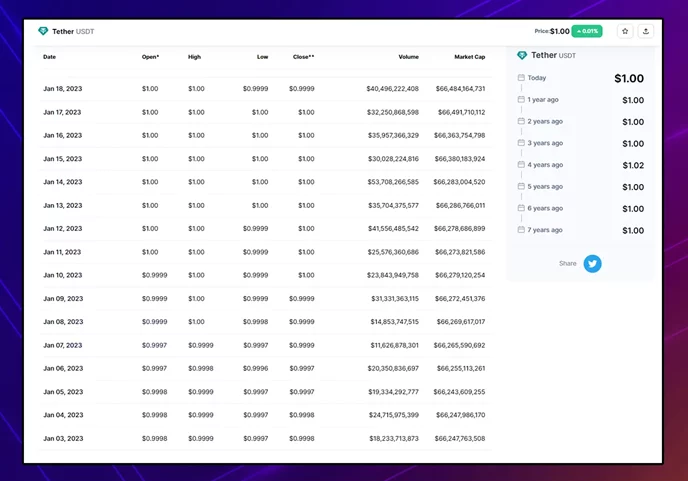Click Jan 06 low value $0.9996
The height and width of the screenshot is (481, 688).
(255, 369)
